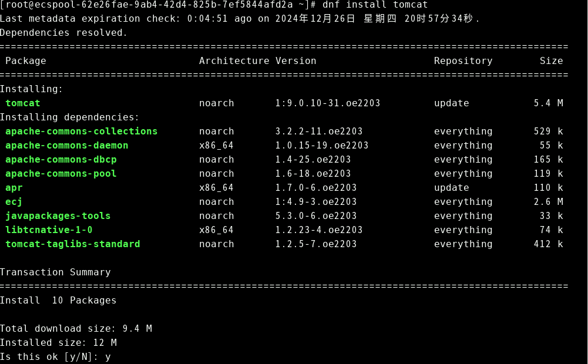Click version '1.7.0-6.oe2203'
This screenshot has height=364, width=588.
click(316, 187)
